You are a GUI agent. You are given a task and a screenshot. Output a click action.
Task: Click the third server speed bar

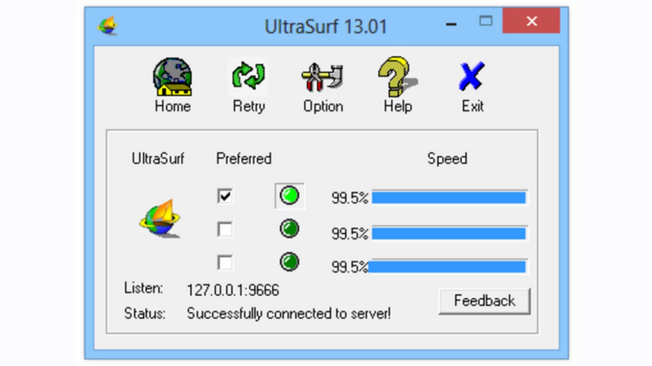click(447, 267)
